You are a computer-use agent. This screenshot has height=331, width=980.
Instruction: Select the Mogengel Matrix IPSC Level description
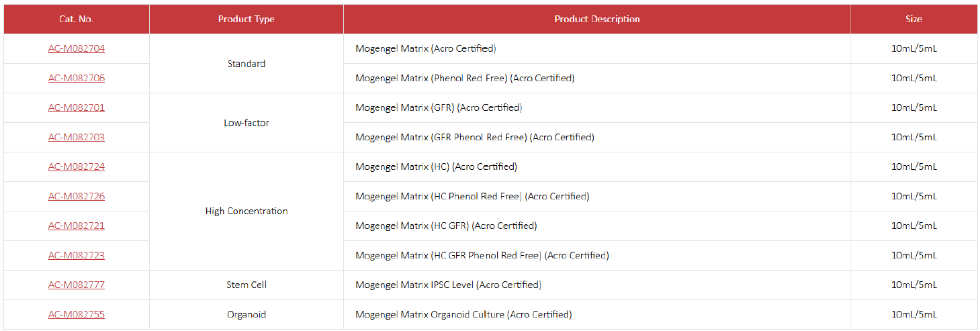(448, 285)
